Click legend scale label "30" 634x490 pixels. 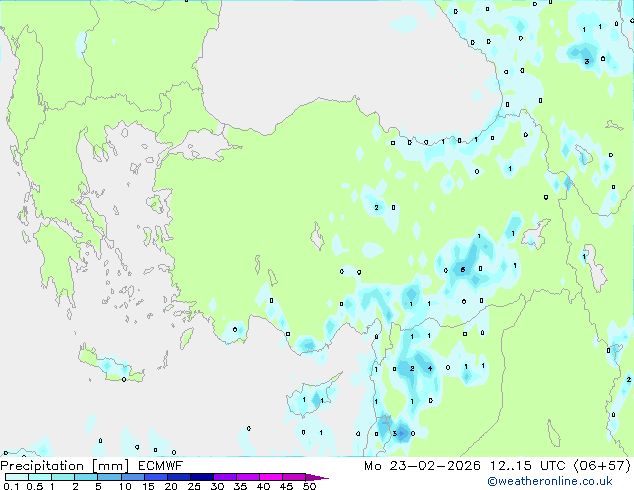217,486
